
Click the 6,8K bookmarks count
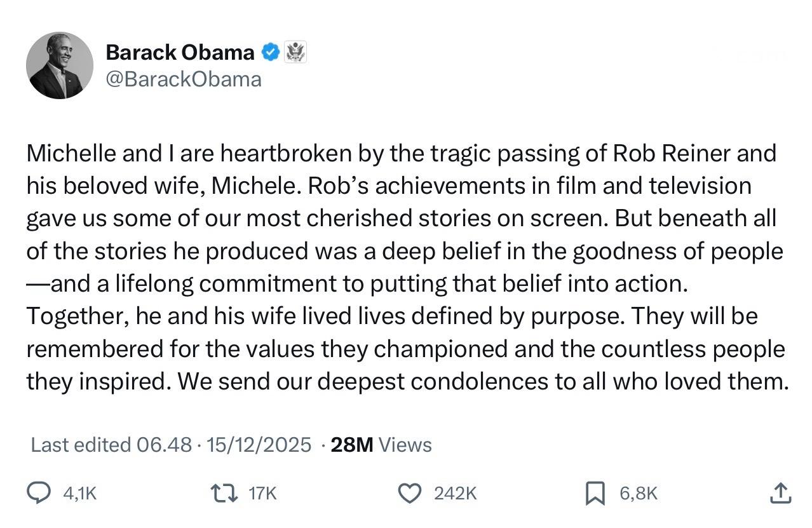pos(639,493)
